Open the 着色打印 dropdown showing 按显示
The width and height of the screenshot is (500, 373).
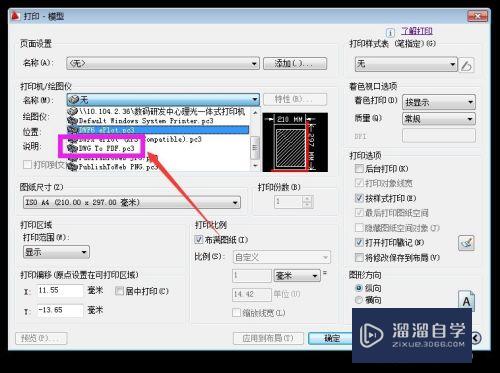coord(439,102)
